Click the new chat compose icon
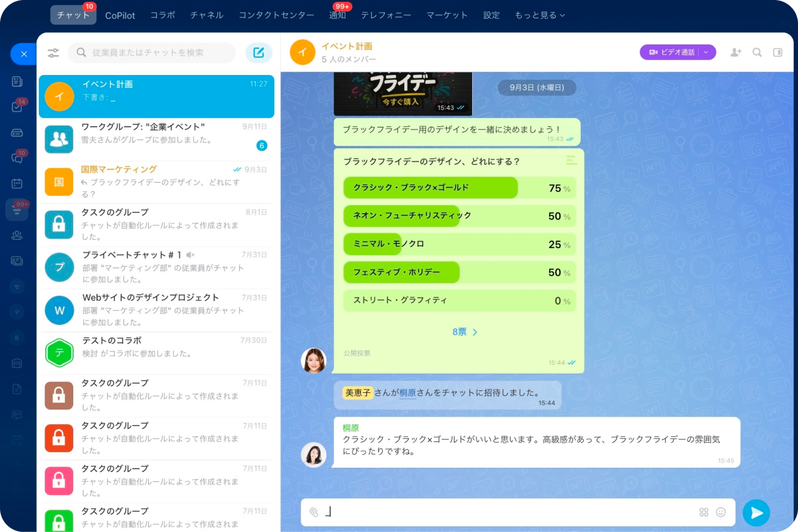This screenshot has height=532, width=798. coord(258,53)
